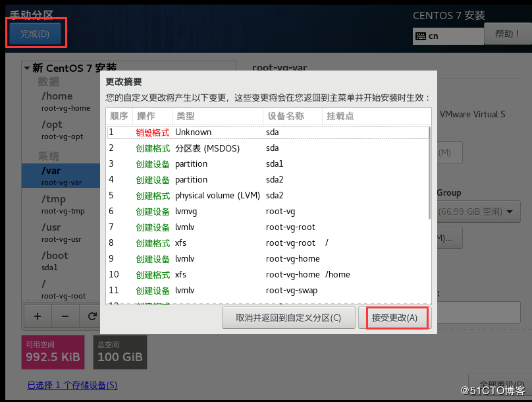Image resolution: width=532 pixels, height=402 pixels.
Task: Collapse the 新 CentOS 7 安装 tree
Action: 27,68
